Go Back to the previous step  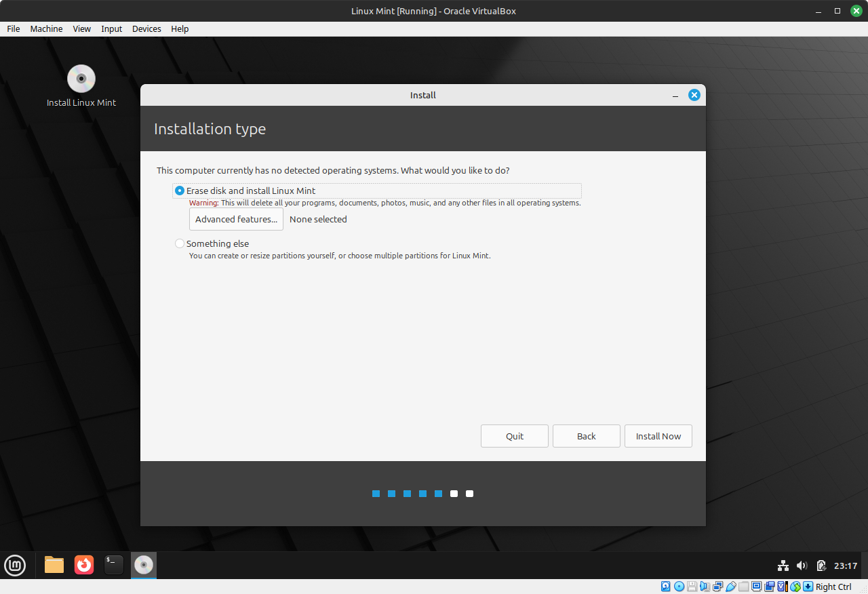tap(587, 436)
